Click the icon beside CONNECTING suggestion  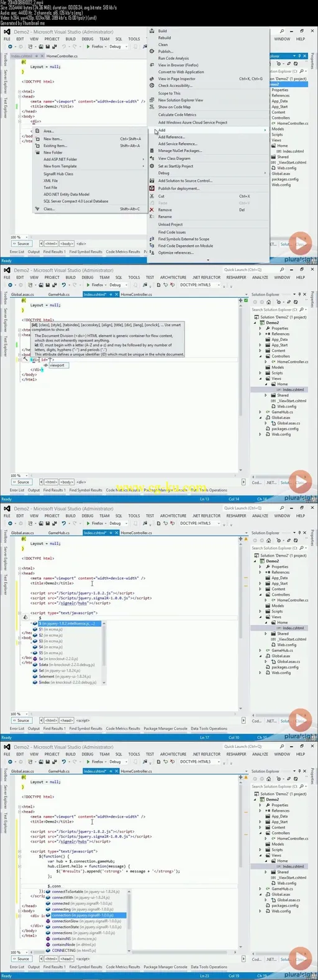point(48,951)
